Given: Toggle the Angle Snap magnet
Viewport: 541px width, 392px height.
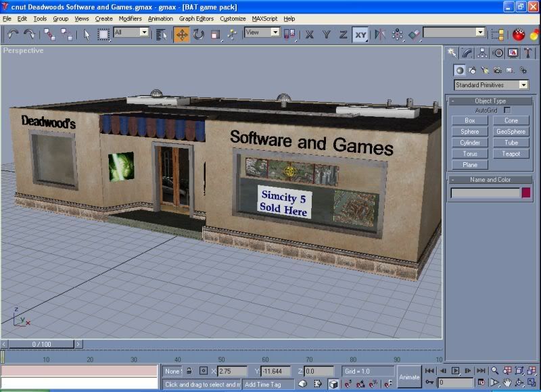Looking at the screenshot, I should point(361,383).
